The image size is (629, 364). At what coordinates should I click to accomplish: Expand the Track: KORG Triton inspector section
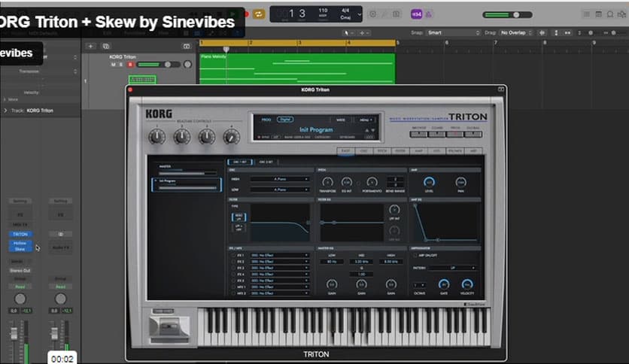tap(5, 111)
